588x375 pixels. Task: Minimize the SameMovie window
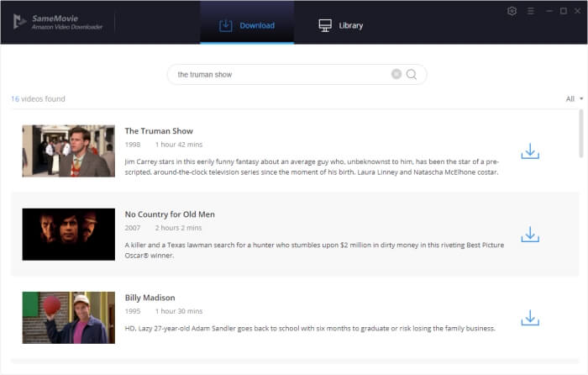548,11
